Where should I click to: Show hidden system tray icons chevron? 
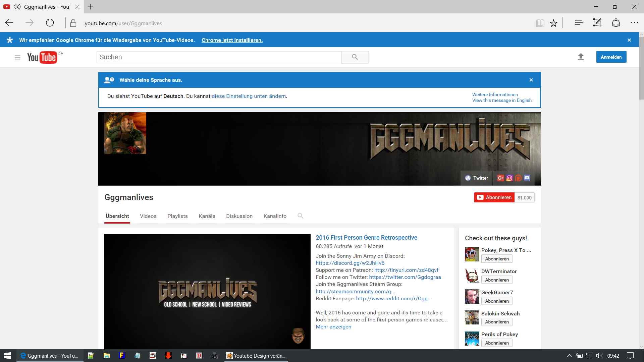click(x=569, y=356)
